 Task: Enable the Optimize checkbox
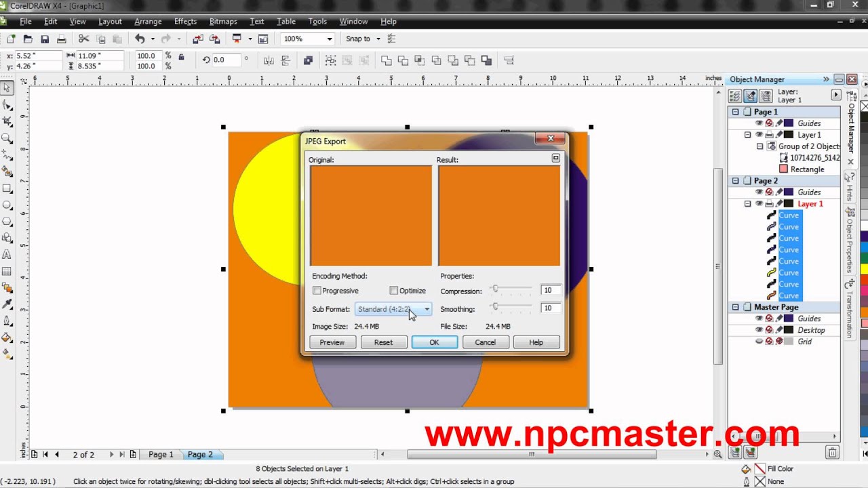pyautogui.click(x=393, y=291)
